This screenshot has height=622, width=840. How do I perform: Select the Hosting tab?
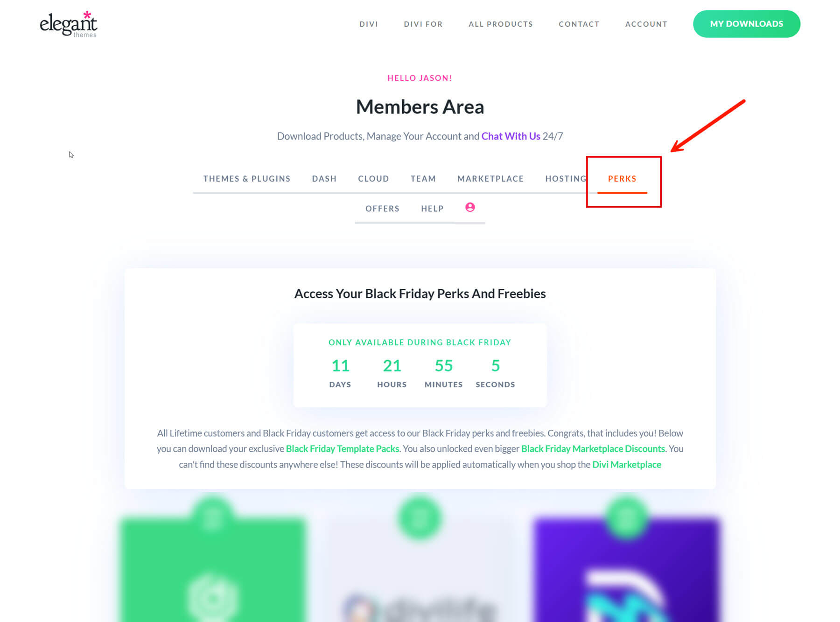point(565,179)
